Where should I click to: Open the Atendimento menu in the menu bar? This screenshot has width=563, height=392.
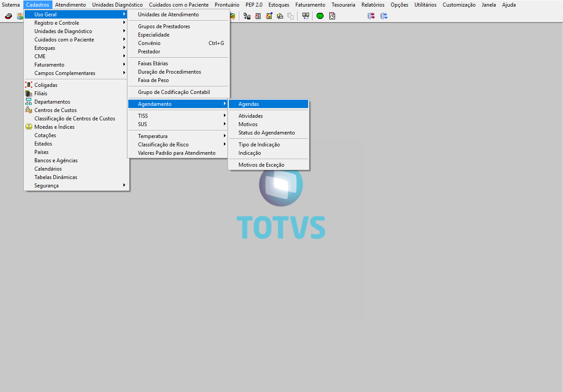pyautogui.click(x=71, y=5)
